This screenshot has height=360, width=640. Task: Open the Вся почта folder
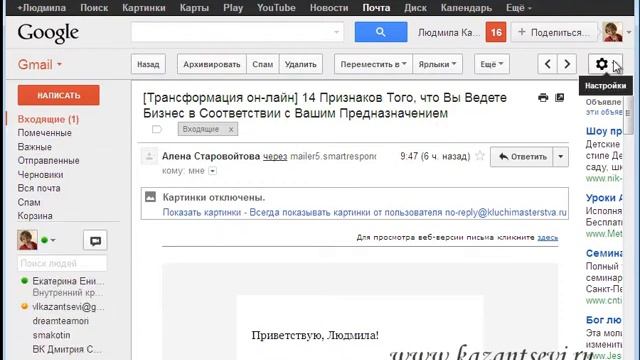[39, 188]
